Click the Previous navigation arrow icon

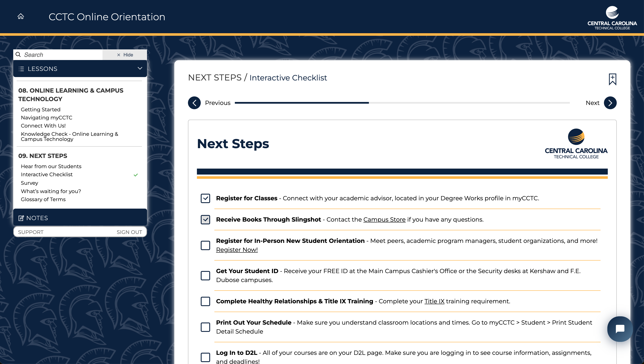[194, 102]
